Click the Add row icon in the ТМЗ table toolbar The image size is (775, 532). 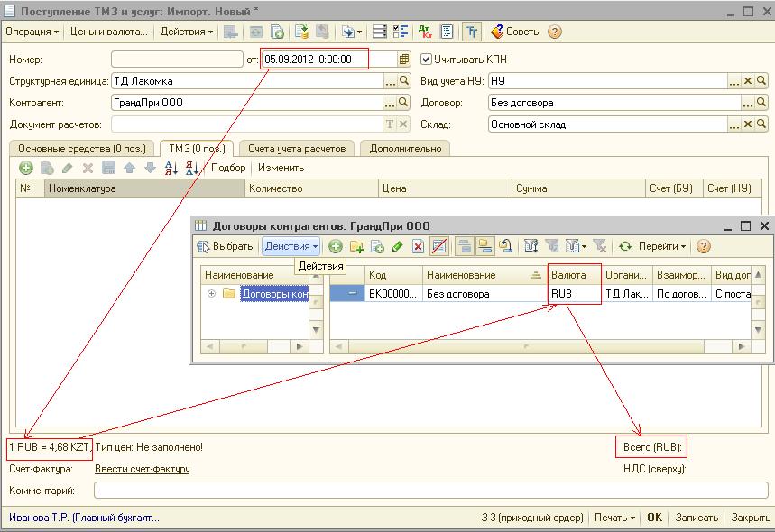tap(25, 168)
